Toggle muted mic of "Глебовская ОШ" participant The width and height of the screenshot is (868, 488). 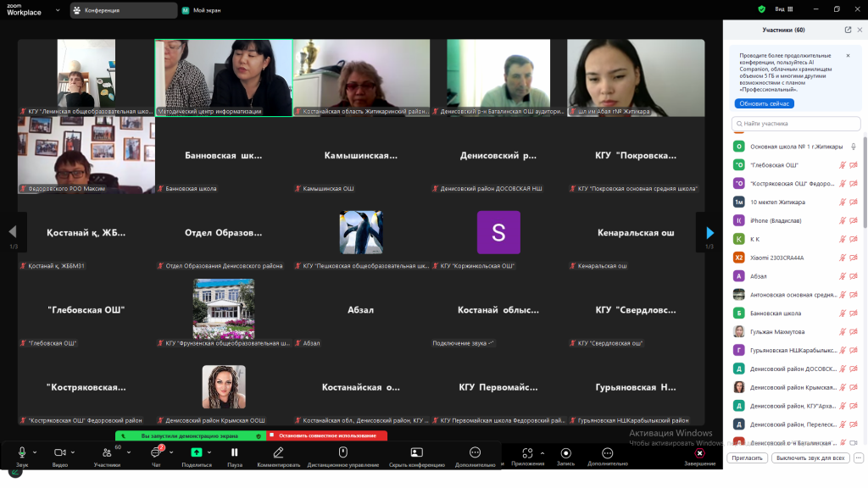click(x=842, y=165)
